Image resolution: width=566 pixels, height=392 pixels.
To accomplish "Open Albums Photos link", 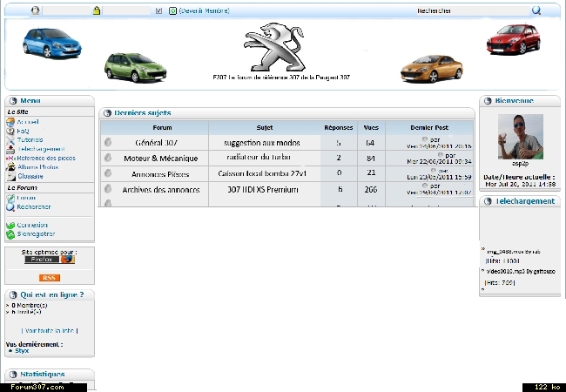I will (37, 167).
